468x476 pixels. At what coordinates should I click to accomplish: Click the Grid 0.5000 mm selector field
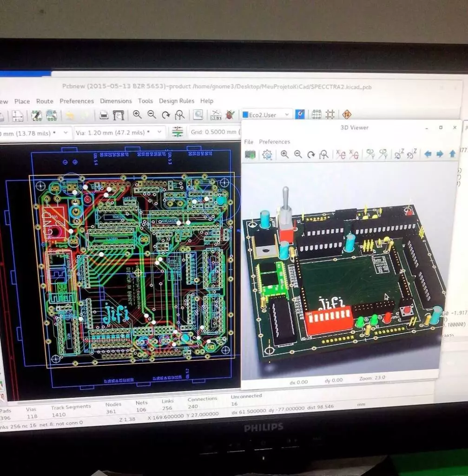213,132
